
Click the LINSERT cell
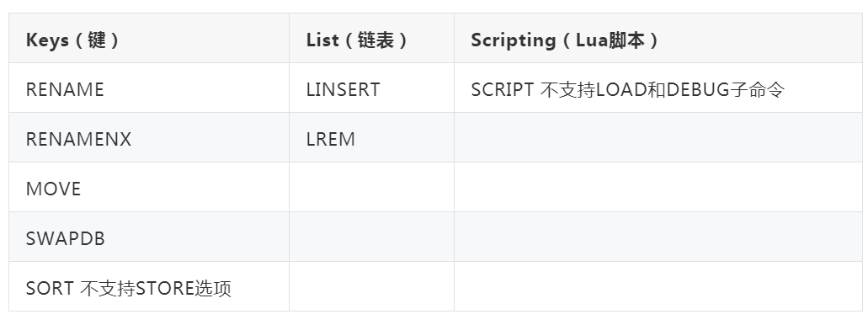(x=371, y=88)
